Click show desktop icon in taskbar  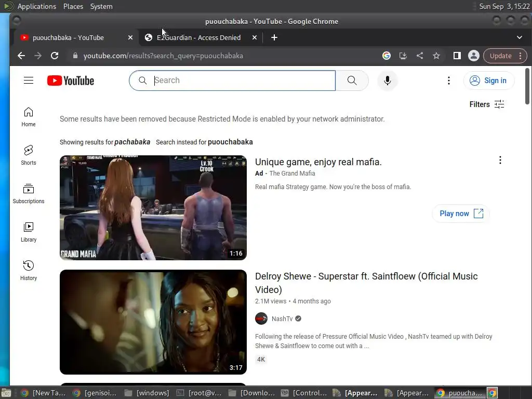point(6,393)
